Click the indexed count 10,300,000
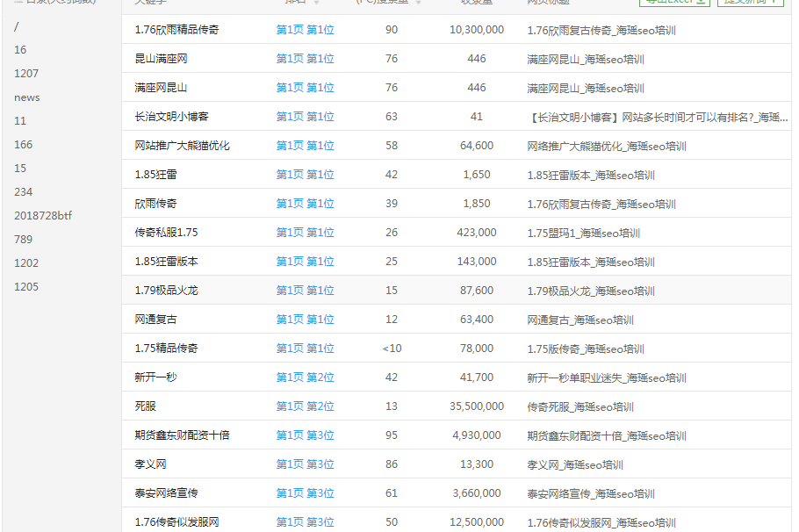 click(477, 30)
